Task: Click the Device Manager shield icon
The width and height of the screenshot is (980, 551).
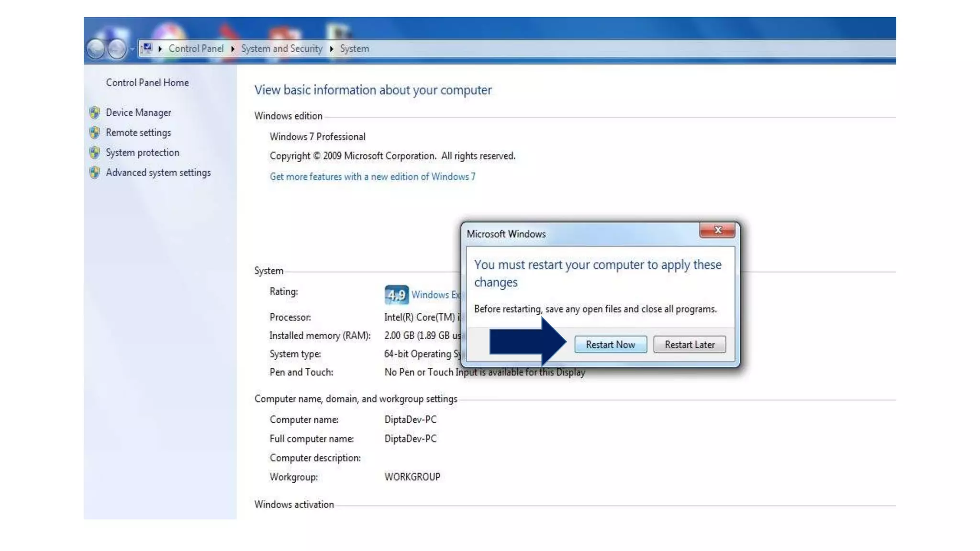Action: [95, 112]
